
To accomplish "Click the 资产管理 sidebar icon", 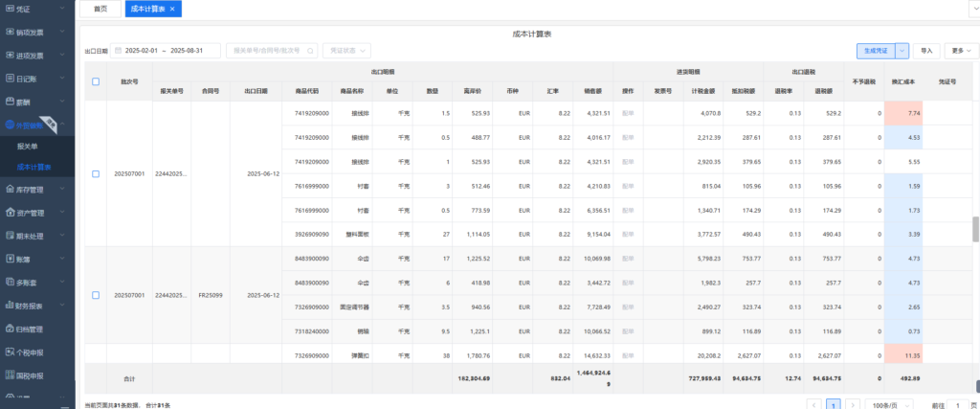I will (x=10, y=213).
